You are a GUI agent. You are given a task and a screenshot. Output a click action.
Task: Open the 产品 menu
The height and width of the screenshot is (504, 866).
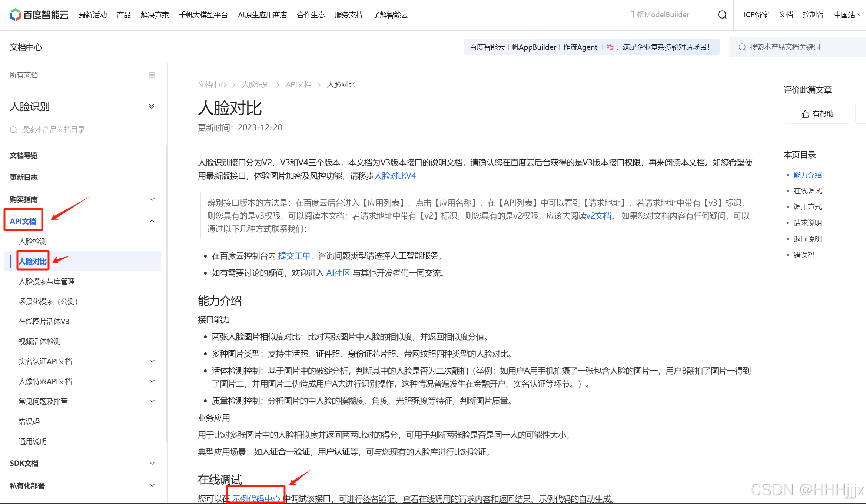(124, 15)
